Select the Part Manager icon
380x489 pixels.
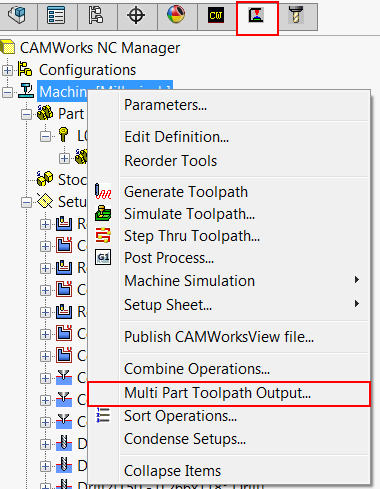click(45, 113)
